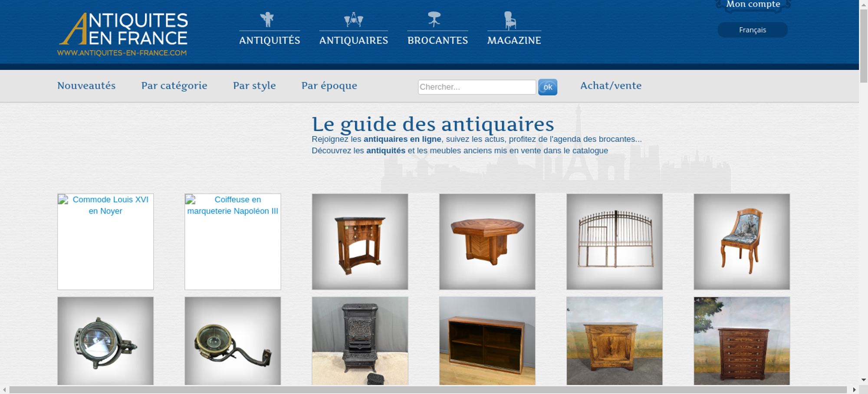868x394 pixels.
Task: Click the pedestal table icon above Brocantes
Action: click(x=434, y=20)
